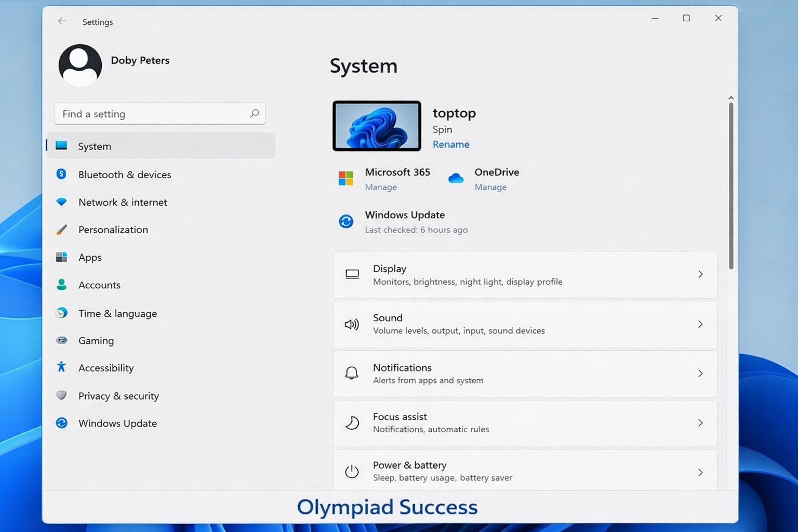Expand the Display settings chevron
The image size is (798, 532).
point(700,274)
